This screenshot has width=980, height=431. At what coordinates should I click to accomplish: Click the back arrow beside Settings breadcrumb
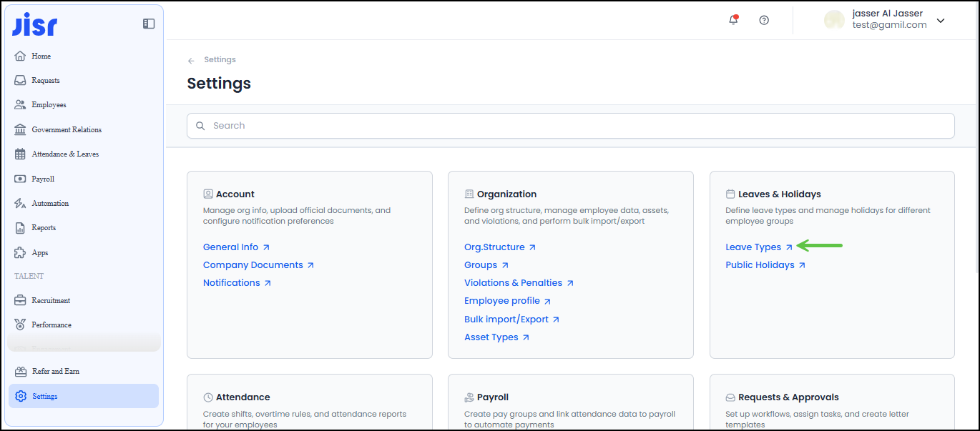(x=191, y=61)
